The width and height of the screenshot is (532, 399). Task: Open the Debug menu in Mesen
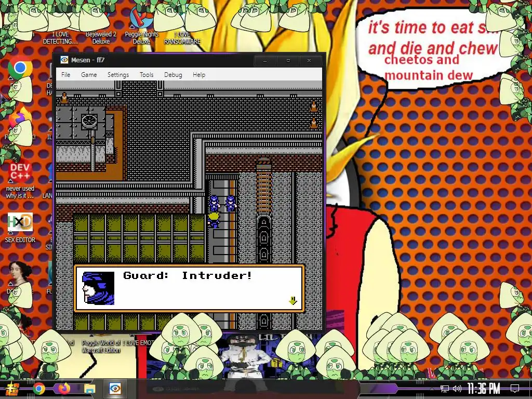173,75
